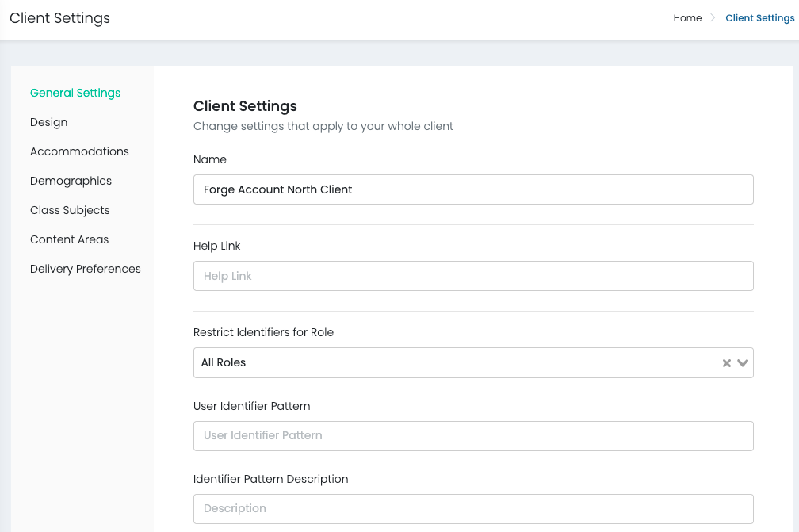Focus the Name field with Forge Account North Client
Viewport: 799px width, 532px height.
pyautogui.click(x=473, y=189)
